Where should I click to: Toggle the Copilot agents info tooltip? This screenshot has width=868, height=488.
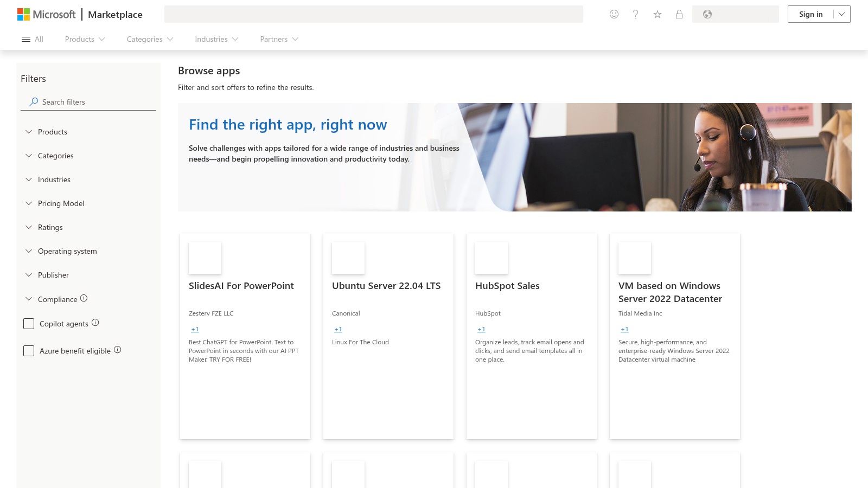(95, 322)
